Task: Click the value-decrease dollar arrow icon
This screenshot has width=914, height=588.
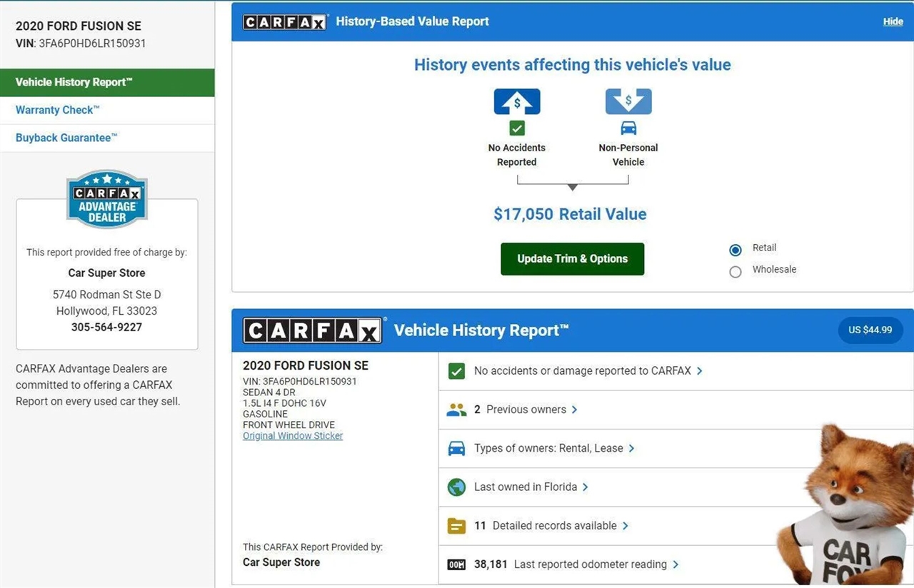Action: click(x=628, y=101)
